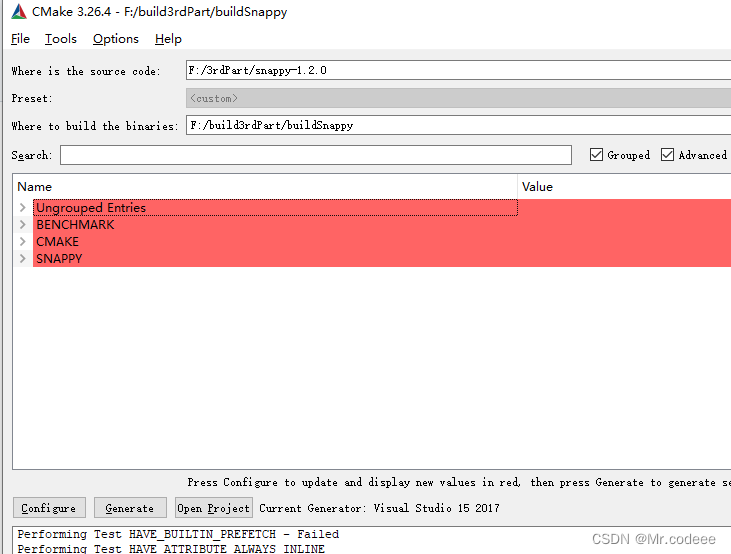731x554 pixels.
Task: Click the Name column header
Action: 265,187
